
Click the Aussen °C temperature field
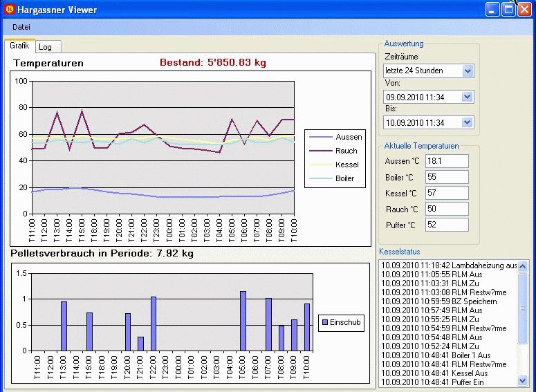pyautogui.click(x=447, y=161)
